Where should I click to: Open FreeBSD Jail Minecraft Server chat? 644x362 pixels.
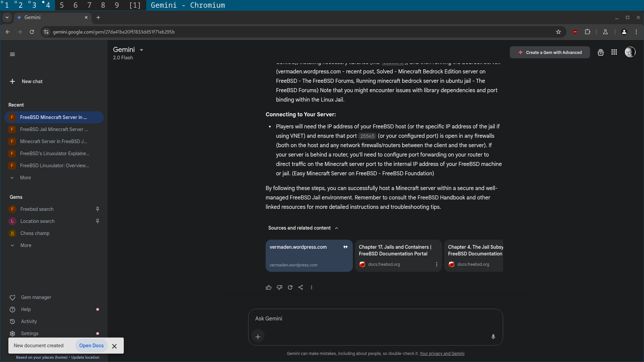[x=54, y=129]
